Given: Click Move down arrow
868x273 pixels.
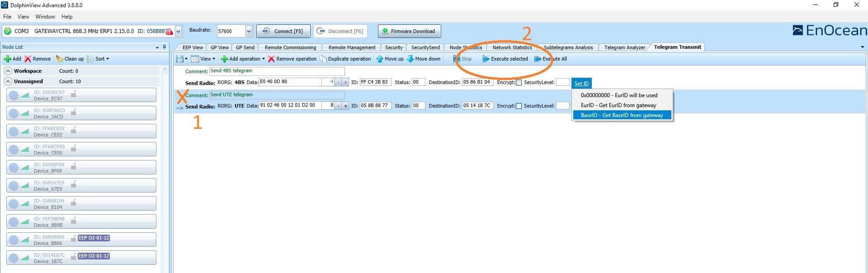Looking at the screenshot, I should point(424,59).
